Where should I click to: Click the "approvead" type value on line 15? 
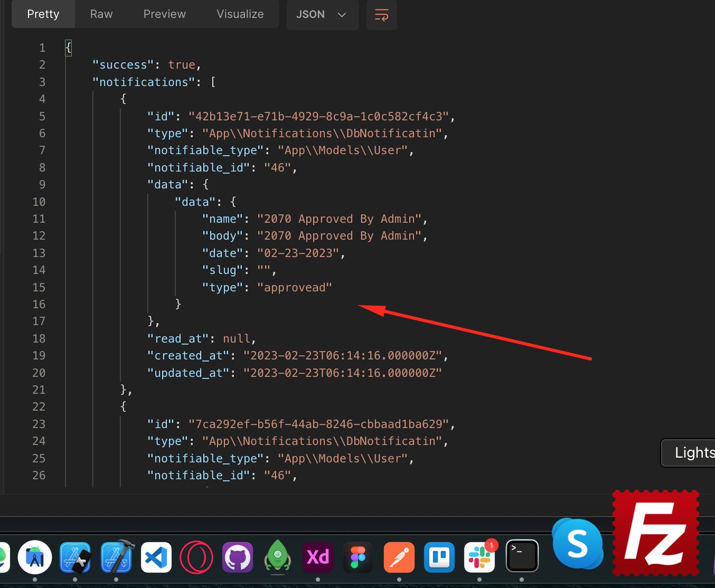[x=294, y=288]
